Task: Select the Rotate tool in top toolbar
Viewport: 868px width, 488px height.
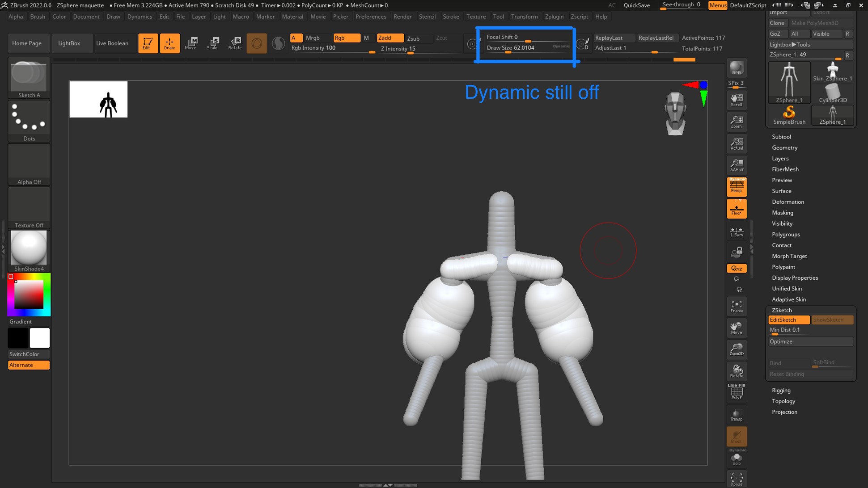Action: coord(235,43)
